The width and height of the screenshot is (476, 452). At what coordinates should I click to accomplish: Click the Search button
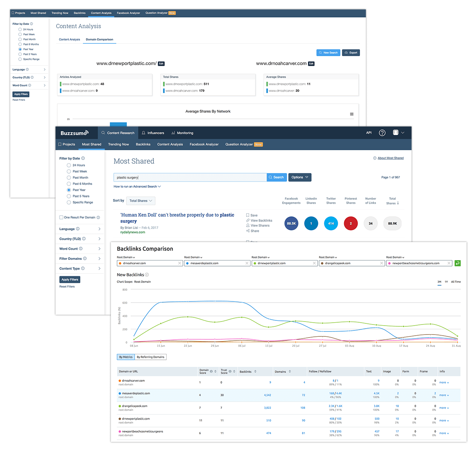(277, 177)
